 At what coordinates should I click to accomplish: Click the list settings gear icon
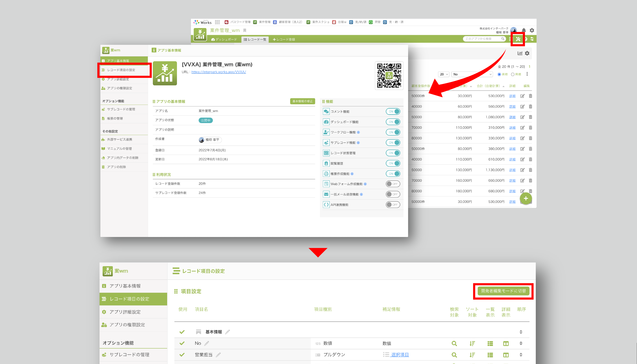pyautogui.click(x=527, y=53)
